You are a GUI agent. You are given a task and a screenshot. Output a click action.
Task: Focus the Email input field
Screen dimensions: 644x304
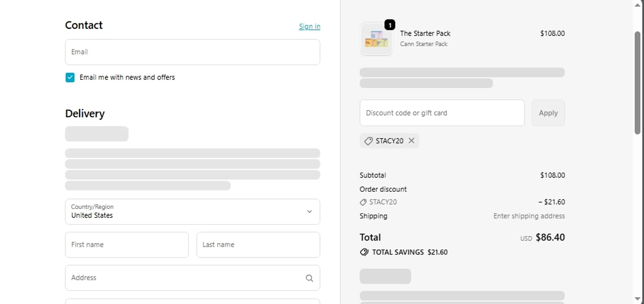[192, 52]
